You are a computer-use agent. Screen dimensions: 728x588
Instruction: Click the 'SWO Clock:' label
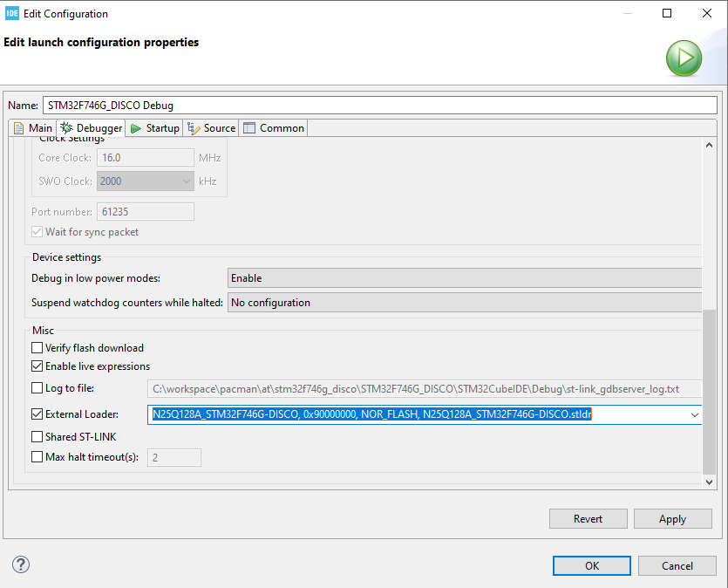(x=65, y=181)
